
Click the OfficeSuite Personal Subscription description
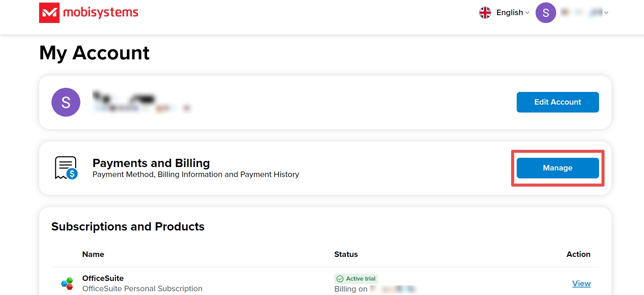point(142,288)
